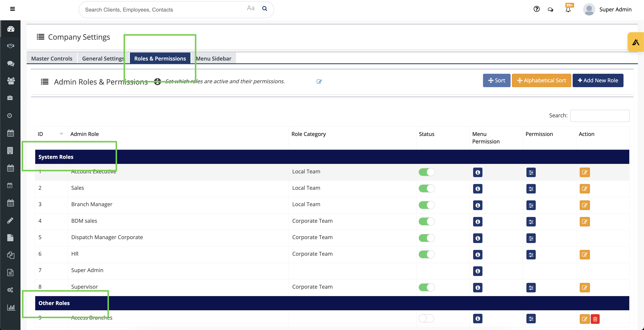Enable the Access Branches status toggle
This screenshot has height=330, width=644.
[x=426, y=318]
